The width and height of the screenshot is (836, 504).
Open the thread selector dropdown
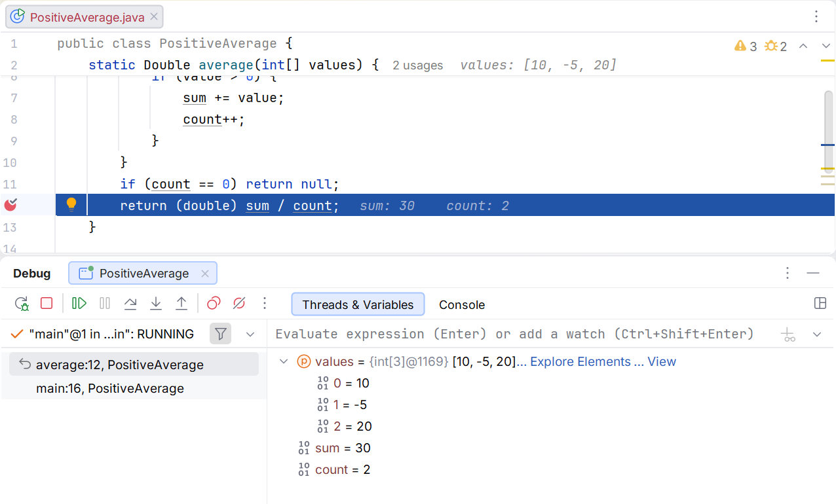click(250, 334)
